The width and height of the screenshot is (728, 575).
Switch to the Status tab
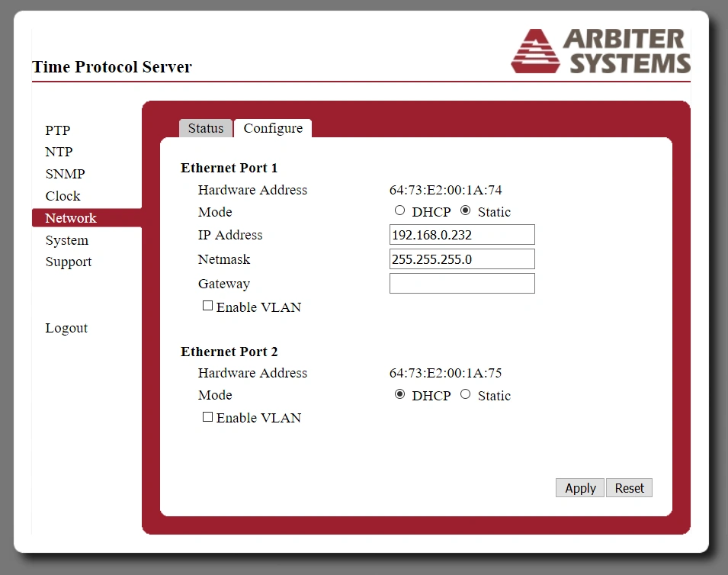[206, 128]
